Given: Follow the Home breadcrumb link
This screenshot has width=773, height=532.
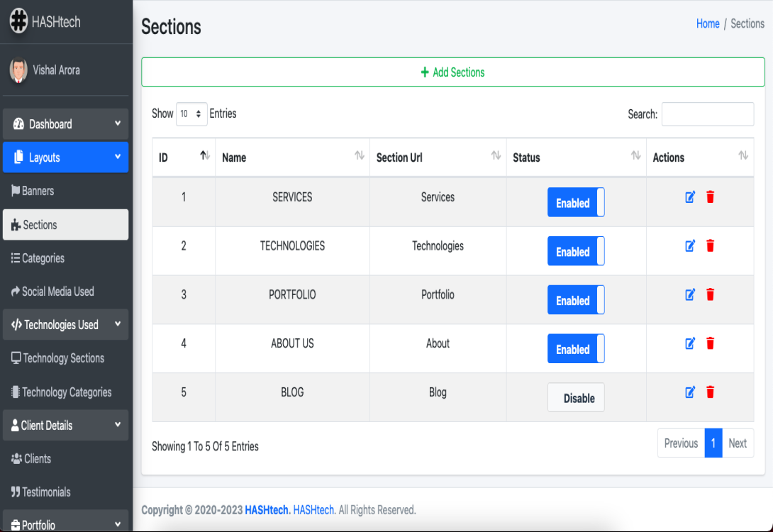Looking at the screenshot, I should click(707, 24).
